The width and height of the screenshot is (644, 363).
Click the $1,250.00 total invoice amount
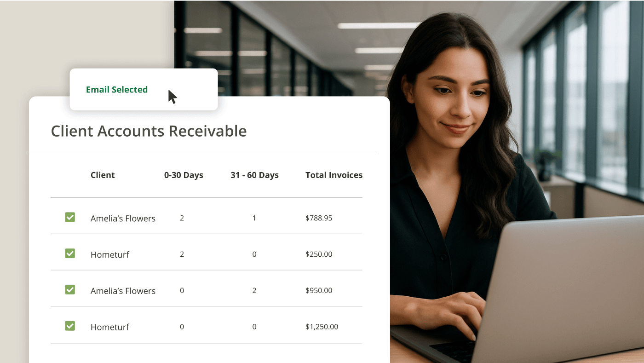click(322, 327)
